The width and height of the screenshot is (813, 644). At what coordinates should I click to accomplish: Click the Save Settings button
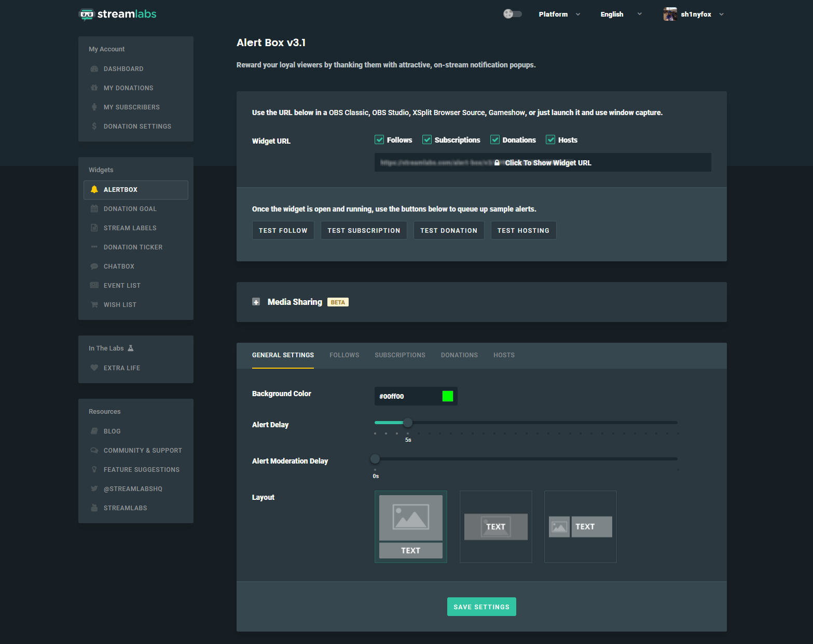pos(481,607)
